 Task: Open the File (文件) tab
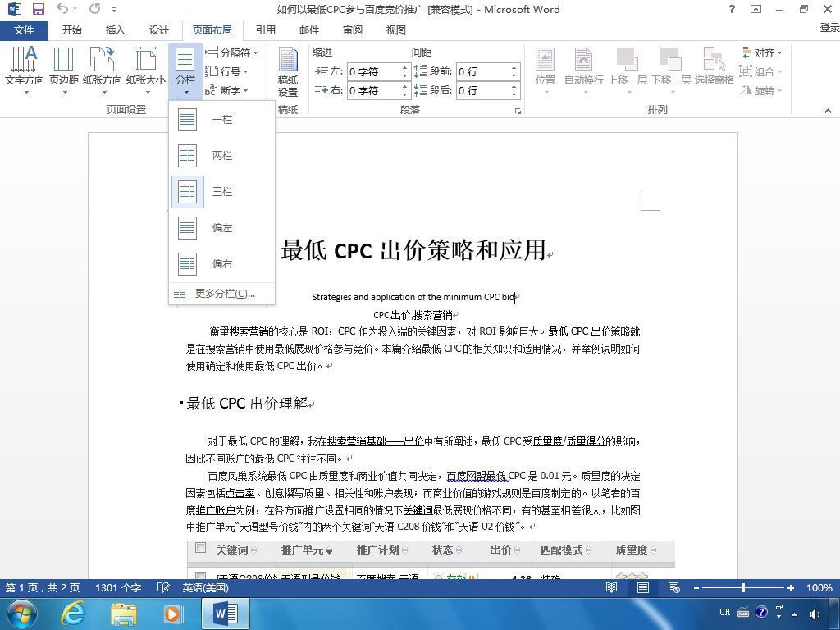[x=24, y=30]
